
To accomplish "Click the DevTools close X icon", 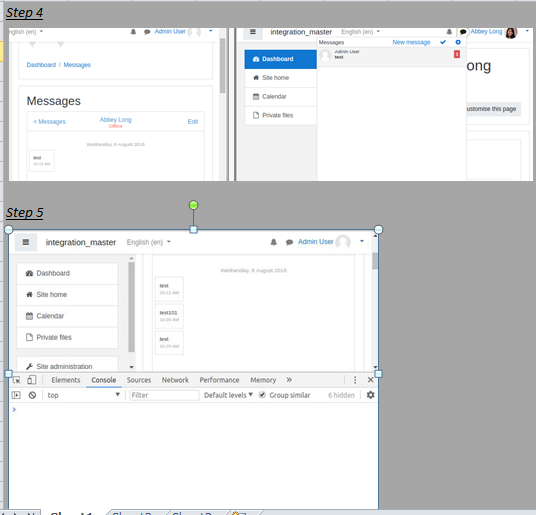I will point(371,380).
